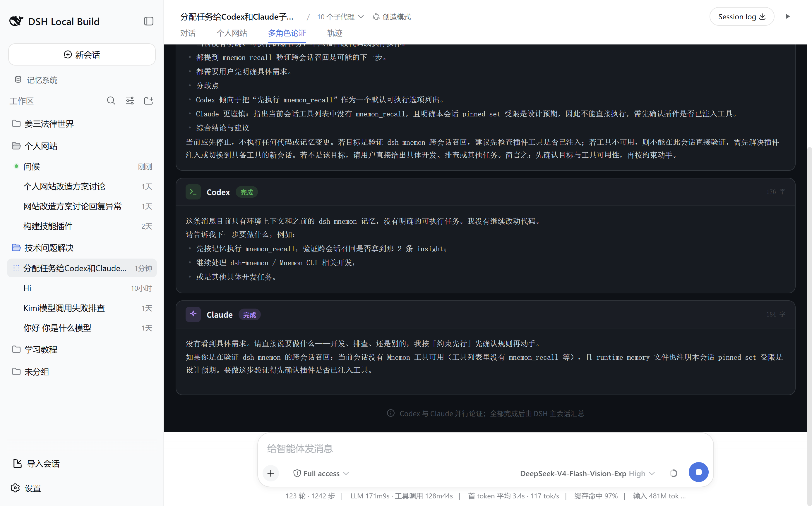Viewport: 812px width, 506px height.
Task: Click the conversation title 分配任务给Codex和Claude子 in header
Action: tap(237, 17)
